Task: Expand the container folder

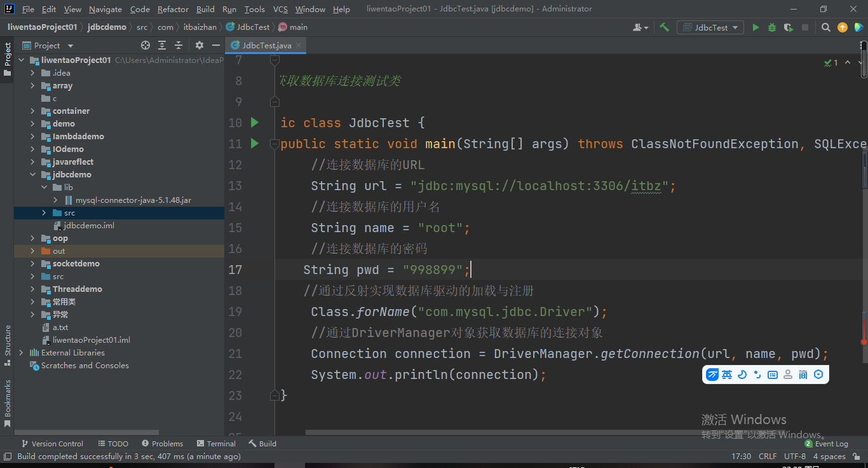Action: point(32,111)
